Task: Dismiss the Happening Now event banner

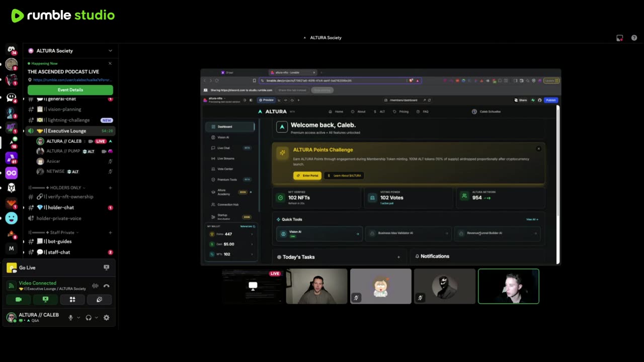Action: coord(110,63)
